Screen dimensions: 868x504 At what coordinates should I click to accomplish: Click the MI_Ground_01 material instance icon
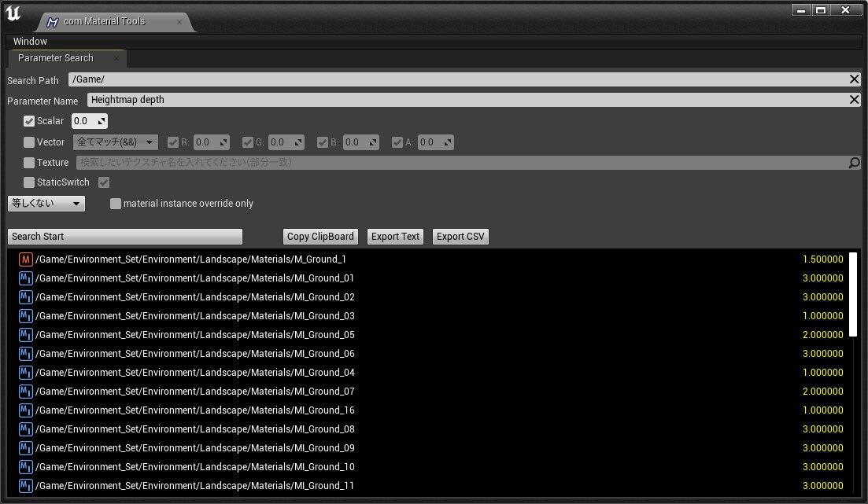point(26,278)
